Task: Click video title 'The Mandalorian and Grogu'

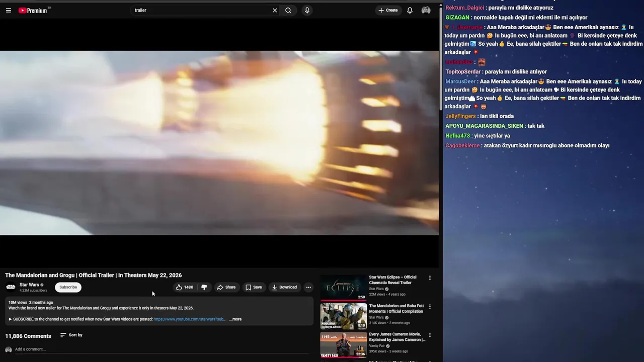Action: tap(94, 276)
